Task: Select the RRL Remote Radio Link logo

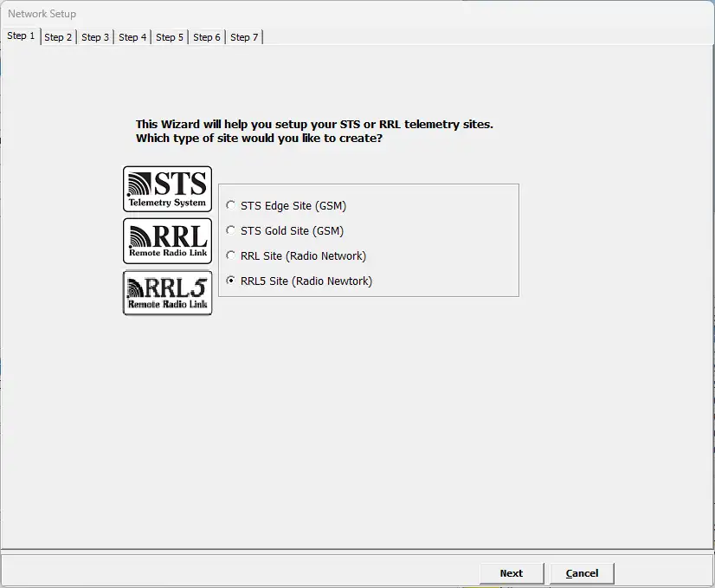Action: click(x=167, y=241)
